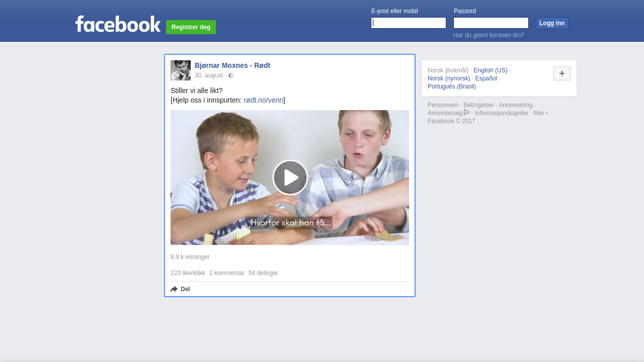The height and width of the screenshot is (362, 644).
Task: Open Annonsering footer link
Action: 516,105
